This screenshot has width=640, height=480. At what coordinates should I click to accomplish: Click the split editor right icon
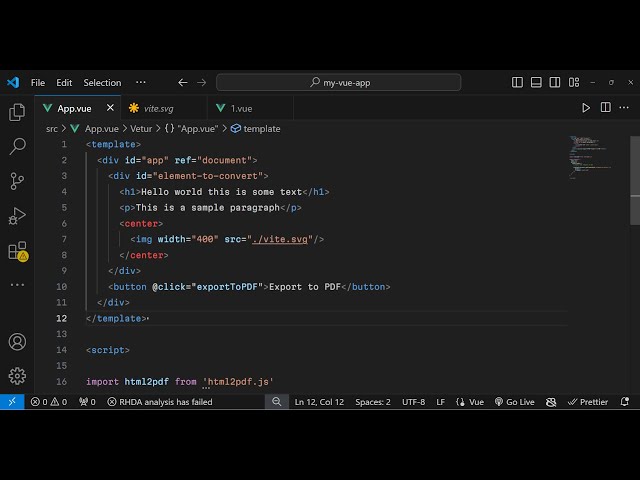[x=604, y=108]
